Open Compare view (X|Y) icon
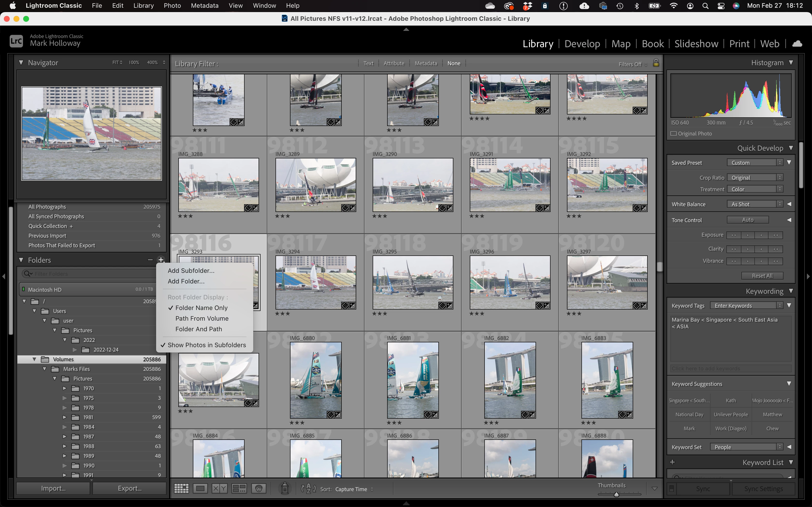812x507 pixels. tap(219, 489)
